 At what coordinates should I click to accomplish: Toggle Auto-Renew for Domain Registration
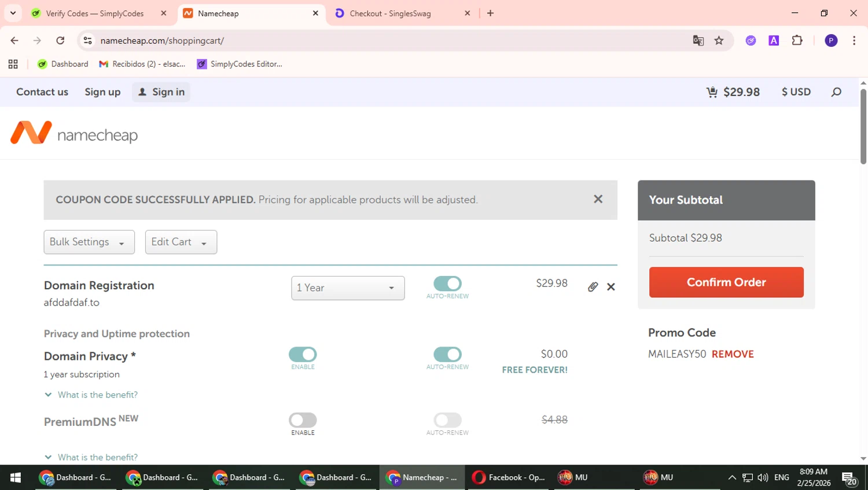[x=447, y=283]
